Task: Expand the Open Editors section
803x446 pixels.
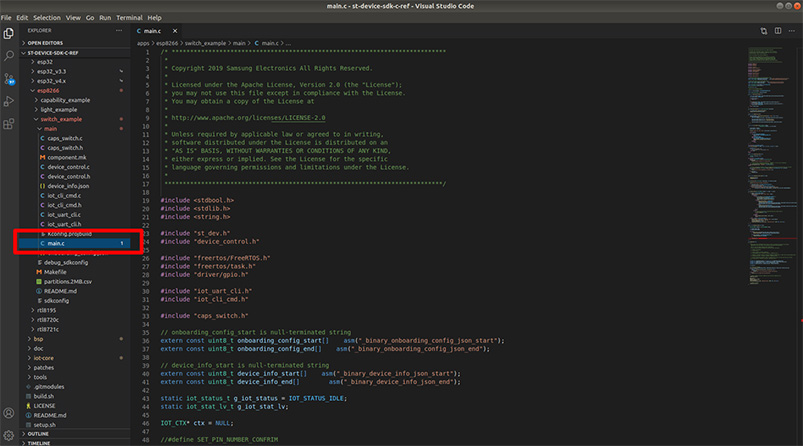Action: [44, 43]
